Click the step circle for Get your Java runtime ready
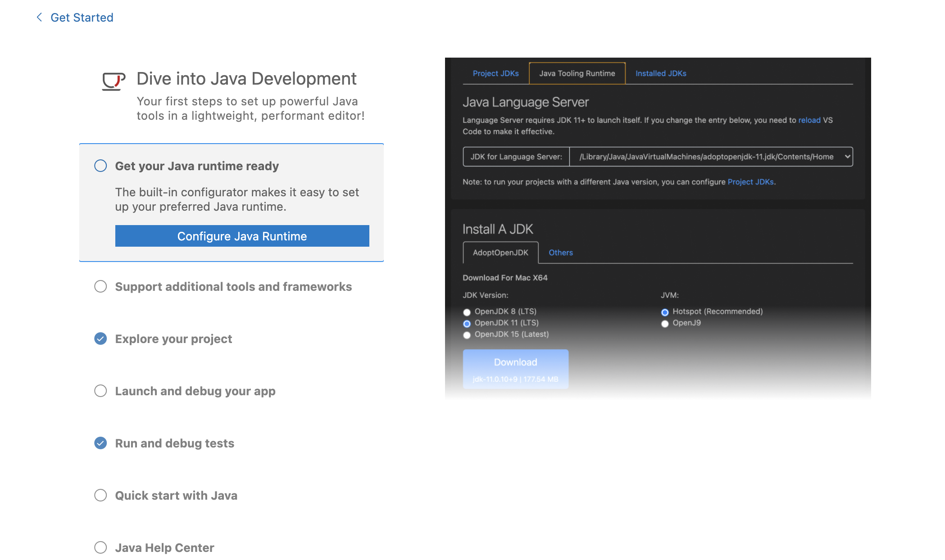Viewport: 945px width, 560px height. 100,166
